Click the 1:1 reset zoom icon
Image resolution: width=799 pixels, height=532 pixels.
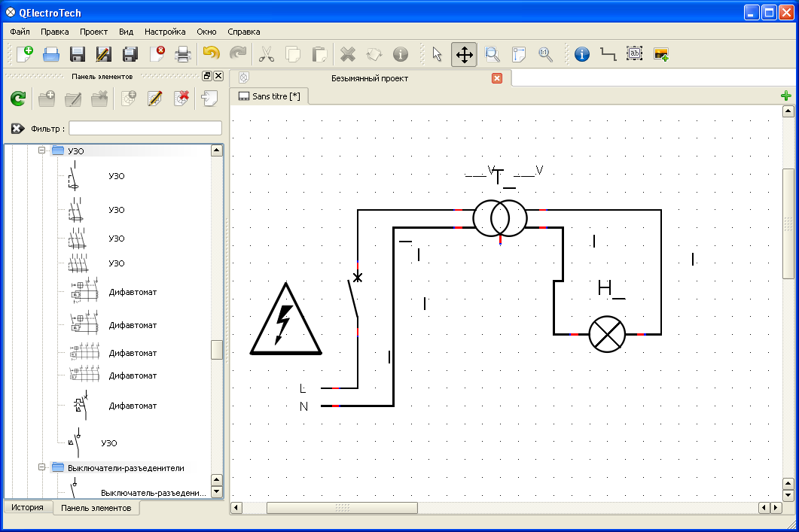tap(545, 54)
